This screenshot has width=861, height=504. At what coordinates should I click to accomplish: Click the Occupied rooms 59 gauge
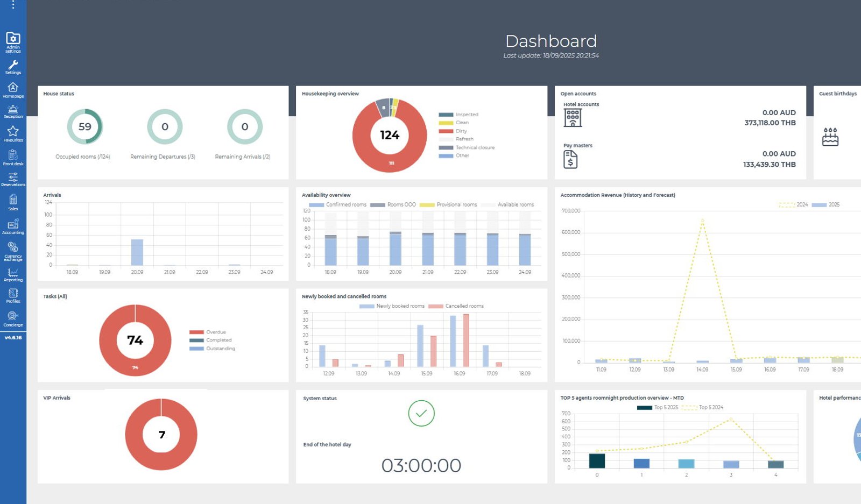(85, 127)
